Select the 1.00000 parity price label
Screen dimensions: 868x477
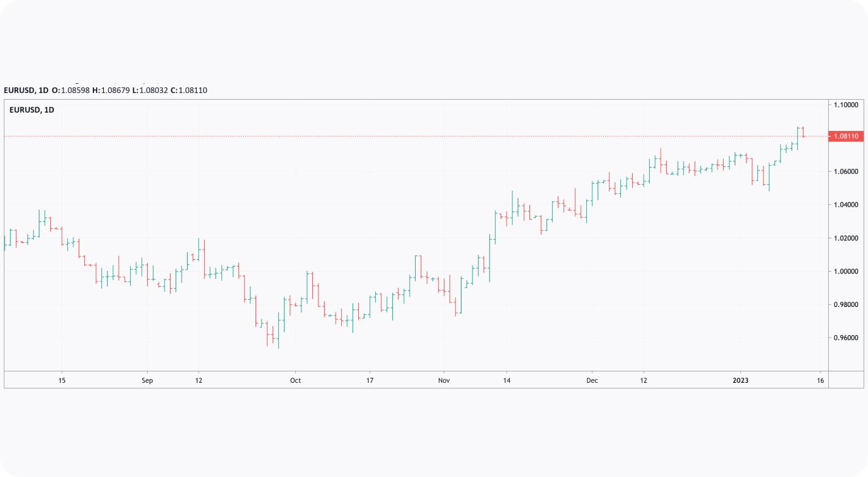click(x=846, y=272)
